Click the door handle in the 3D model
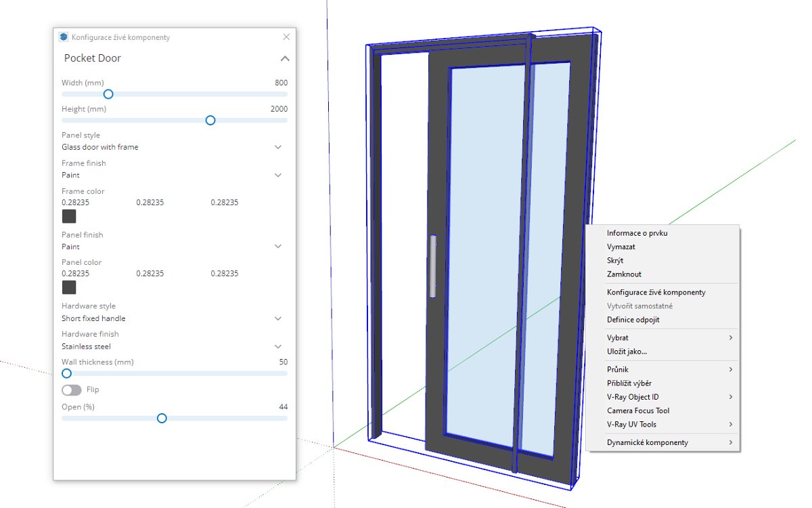The image size is (812, 508). click(432, 266)
